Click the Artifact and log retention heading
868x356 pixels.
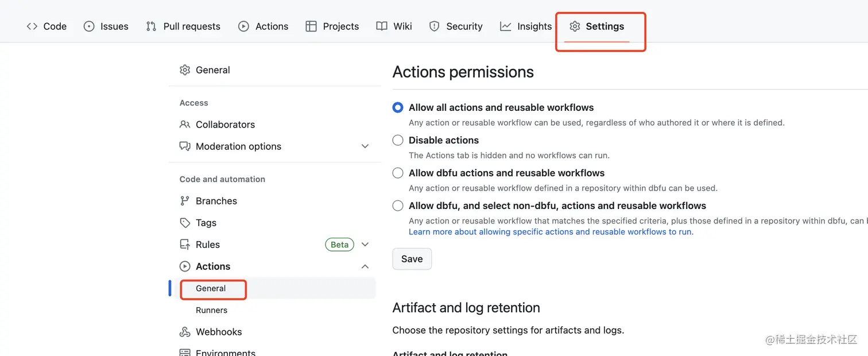tap(466, 308)
